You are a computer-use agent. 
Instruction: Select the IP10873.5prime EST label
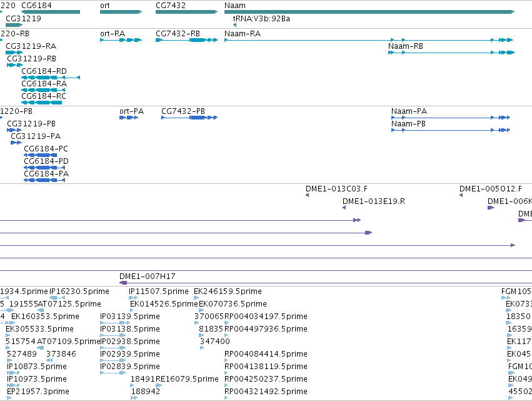37,367
